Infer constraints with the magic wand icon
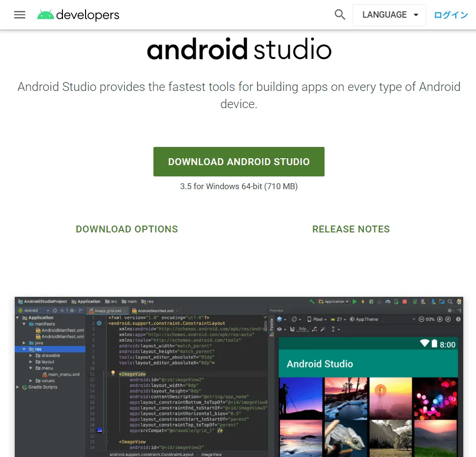Screen dimensions: 476x457 323,328
